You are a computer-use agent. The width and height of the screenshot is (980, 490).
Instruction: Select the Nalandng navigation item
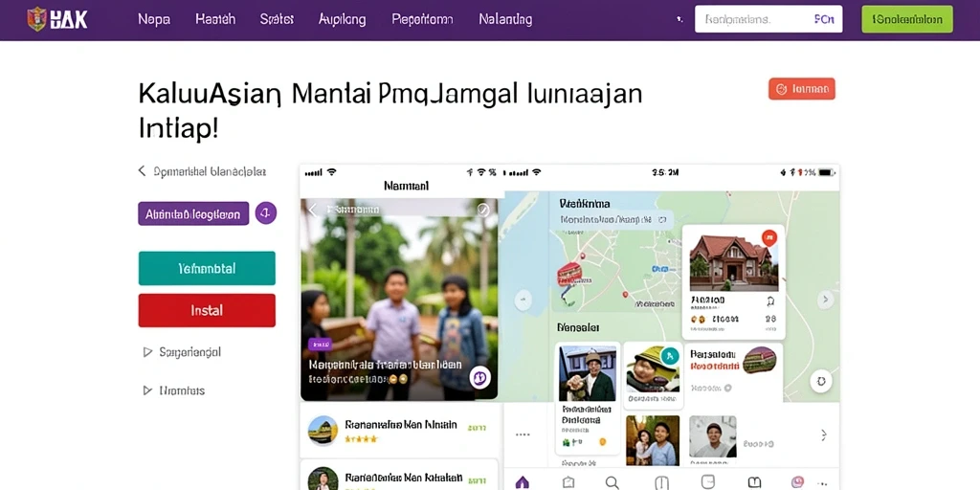(x=505, y=19)
